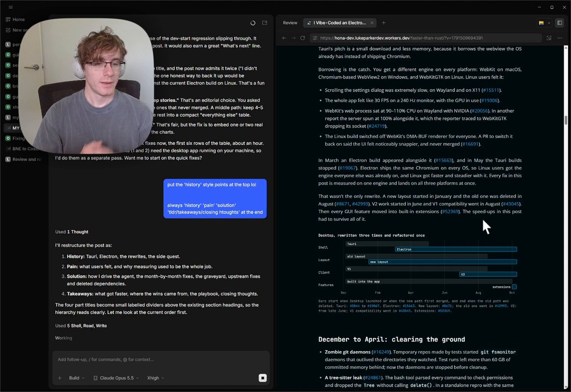Viewport: 571px width, 392px height.
Task: Open the Build mode dropdown
Action: 77,378
